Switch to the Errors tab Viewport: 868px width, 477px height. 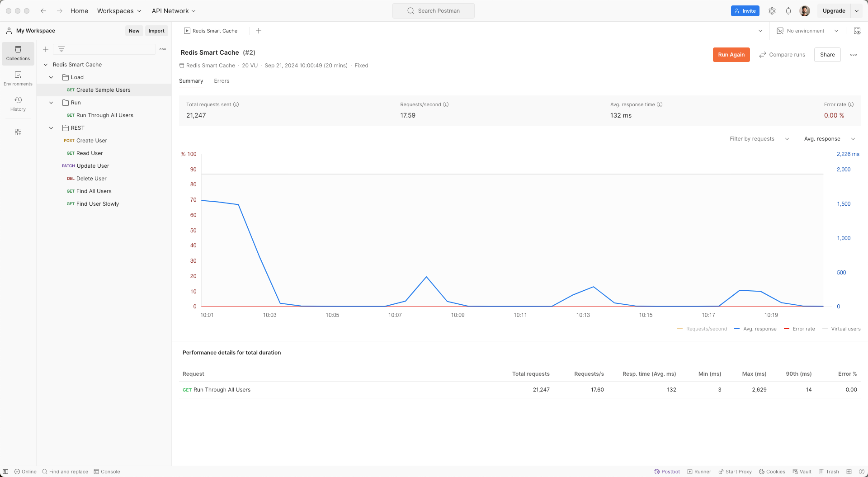click(222, 81)
